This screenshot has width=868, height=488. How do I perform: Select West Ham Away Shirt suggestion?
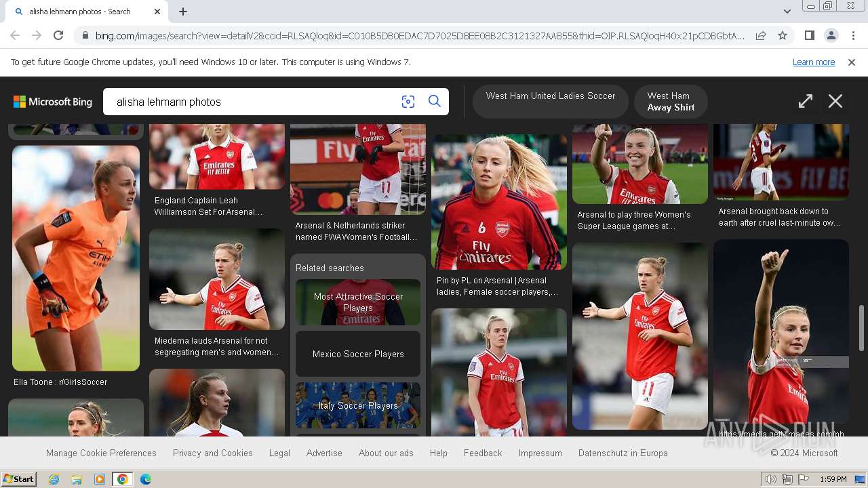pos(671,102)
